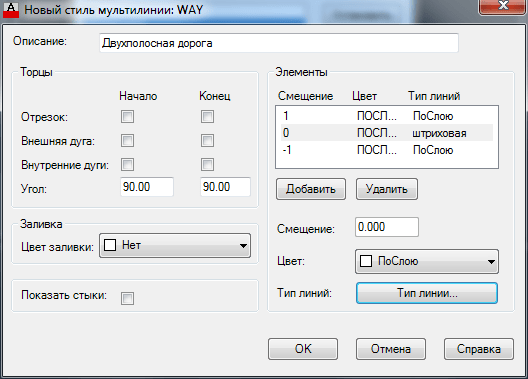Click the ПоСлою color swatch
This screenshot has height=379, width=528.
click(366, 261)
